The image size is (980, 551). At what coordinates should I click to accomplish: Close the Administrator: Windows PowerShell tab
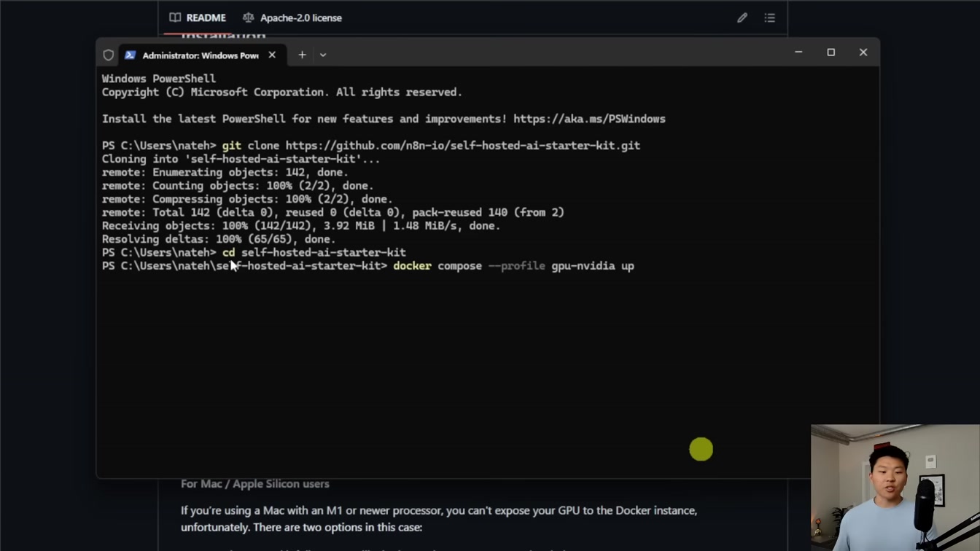[272, 55]
